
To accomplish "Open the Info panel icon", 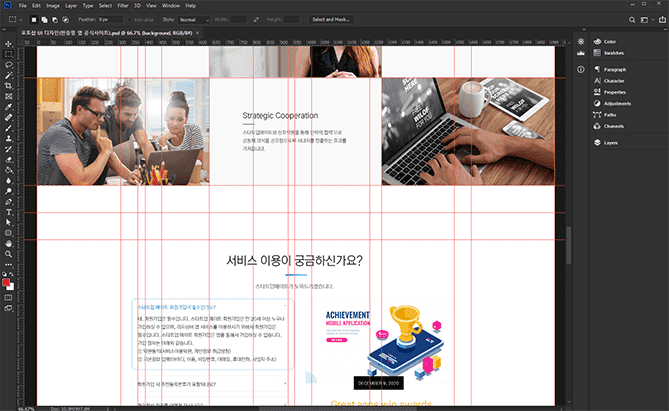I will (x=581, y=69).
